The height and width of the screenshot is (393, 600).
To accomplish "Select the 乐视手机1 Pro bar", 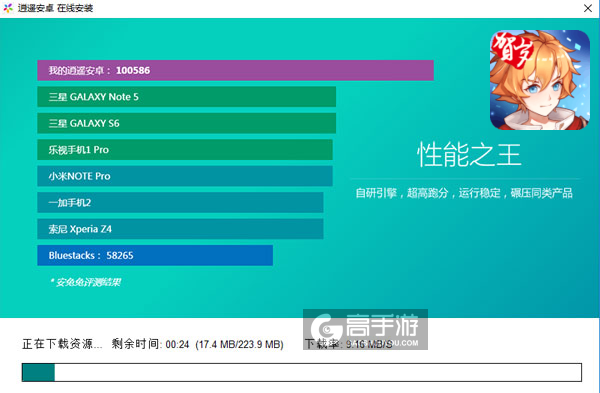I will coord(185,150).
